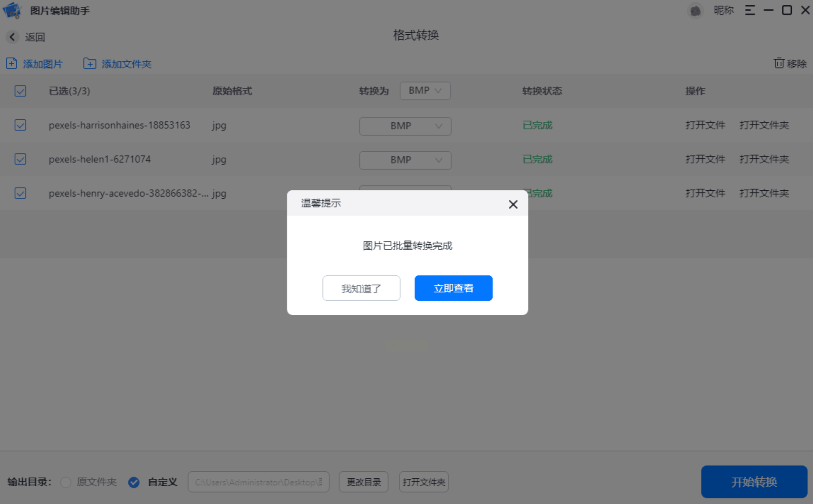Click the 立即查看 button
This screenshot has width=813, height=504.
coord(453,288)
